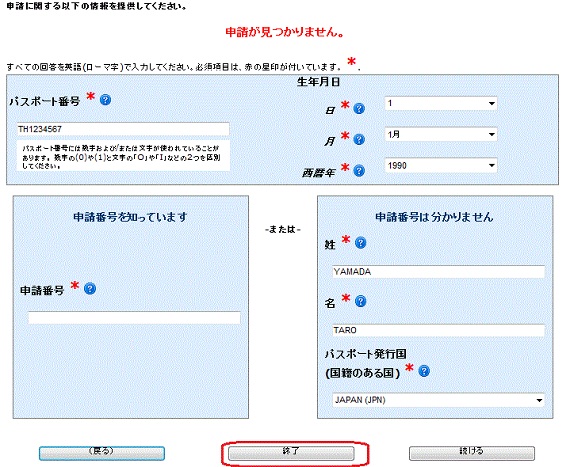Click the empty 申請番号 input field
The image size is (570, 467).
tap(134, 318)
